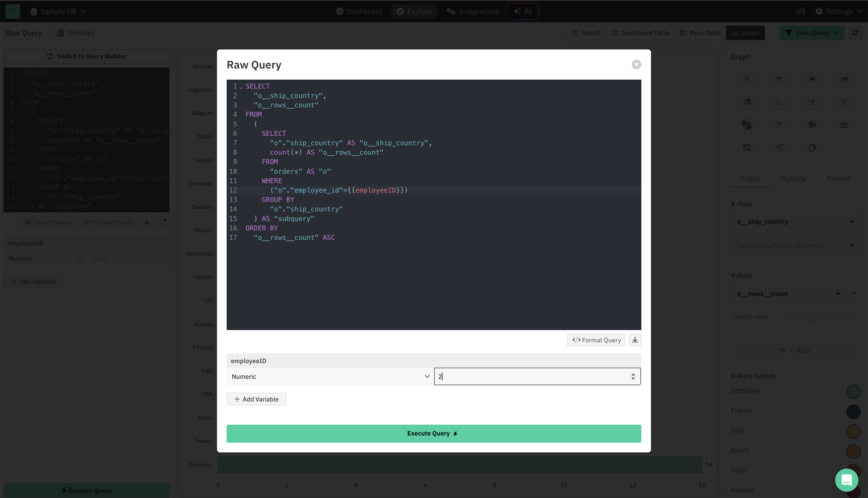Select the line chart graph type
Image resolution: width=868 pixels, height=498 pixels.
pos(779,79)
